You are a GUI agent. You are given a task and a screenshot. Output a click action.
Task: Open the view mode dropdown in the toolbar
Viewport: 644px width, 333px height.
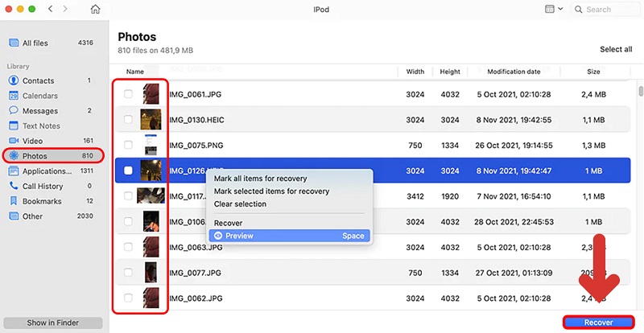pos(554,10)
